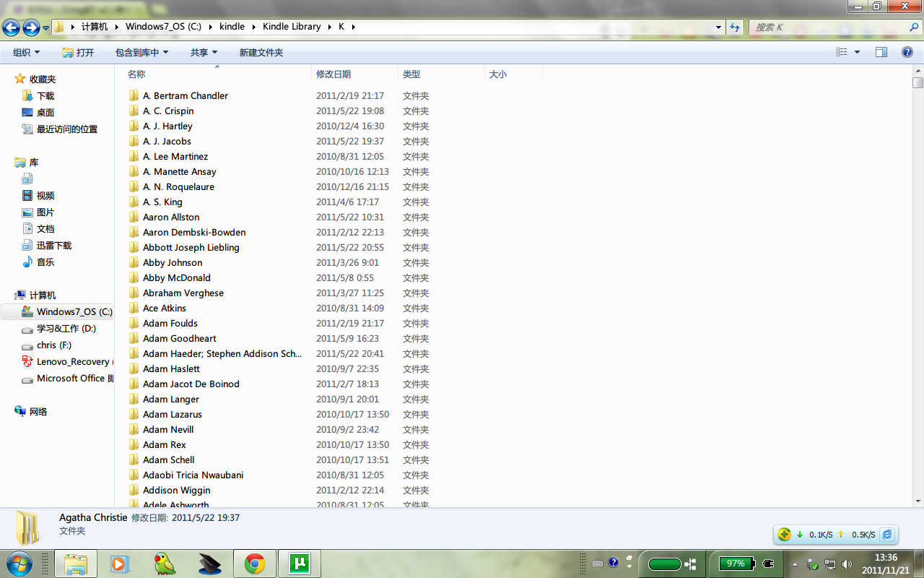Click the 打开 toolbar button
The height and width of the screenshot is (578, 924).
(x=78, y=53)
